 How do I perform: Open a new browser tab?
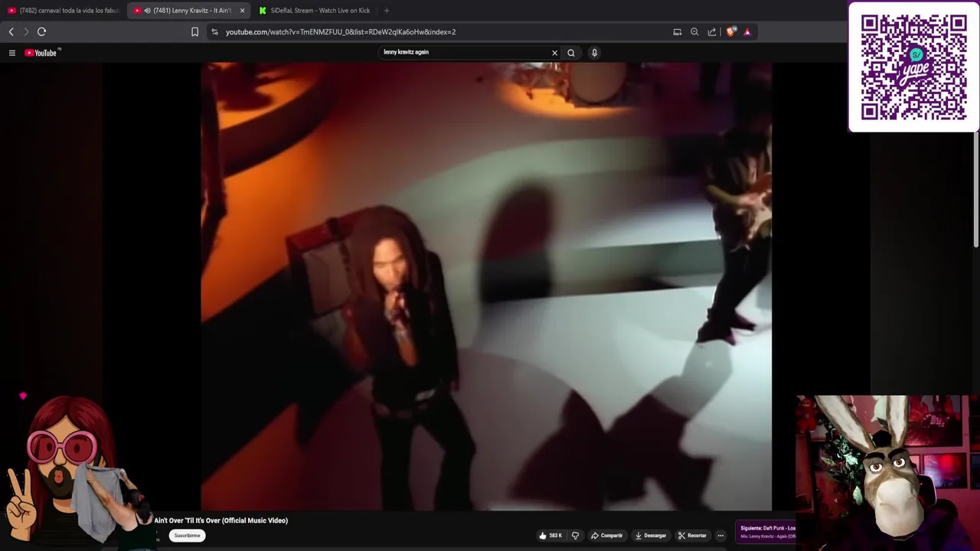click(x=387, y=11)
